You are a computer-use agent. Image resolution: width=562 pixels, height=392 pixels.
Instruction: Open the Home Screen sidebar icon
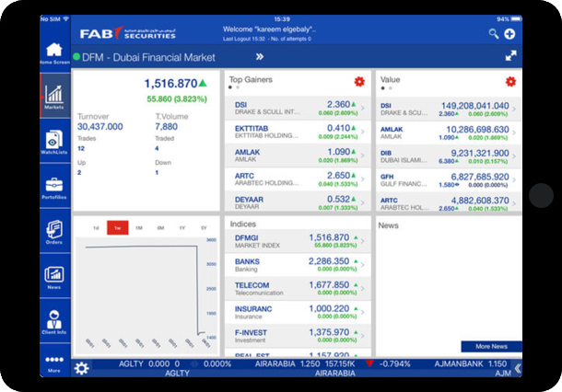(54, 53)
